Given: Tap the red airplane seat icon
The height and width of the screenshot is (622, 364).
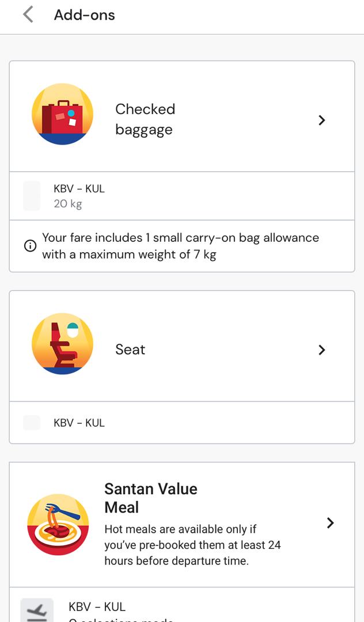Looking at the screenshot, I should click(x=62, y=344).
